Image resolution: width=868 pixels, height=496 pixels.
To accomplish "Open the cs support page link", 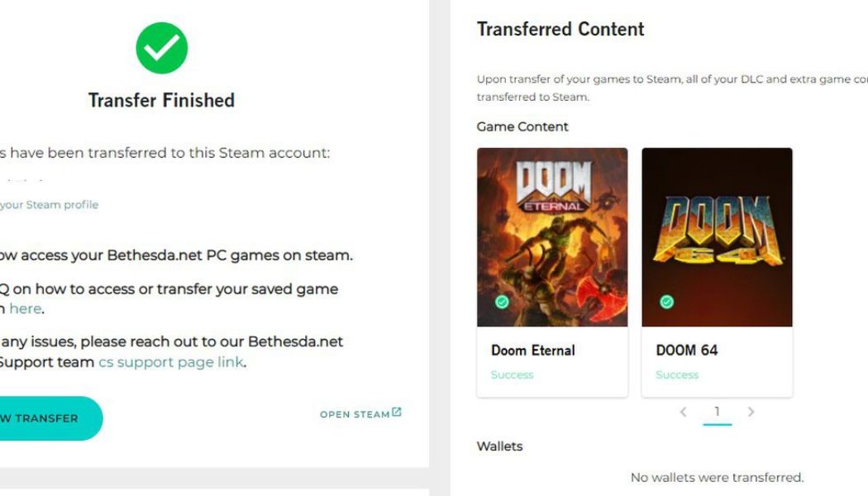I will tap(170, 362).
